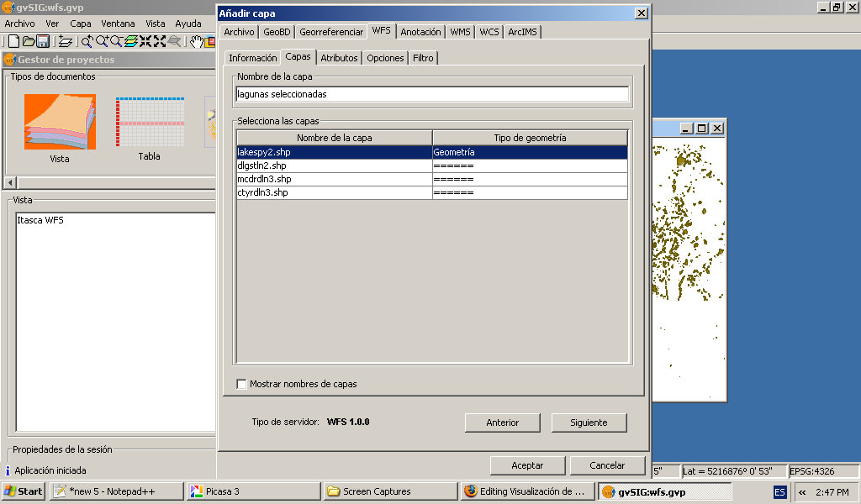Switch to the Atributos tab
Viewport: 861px width, 504px height.
[339, 58]
